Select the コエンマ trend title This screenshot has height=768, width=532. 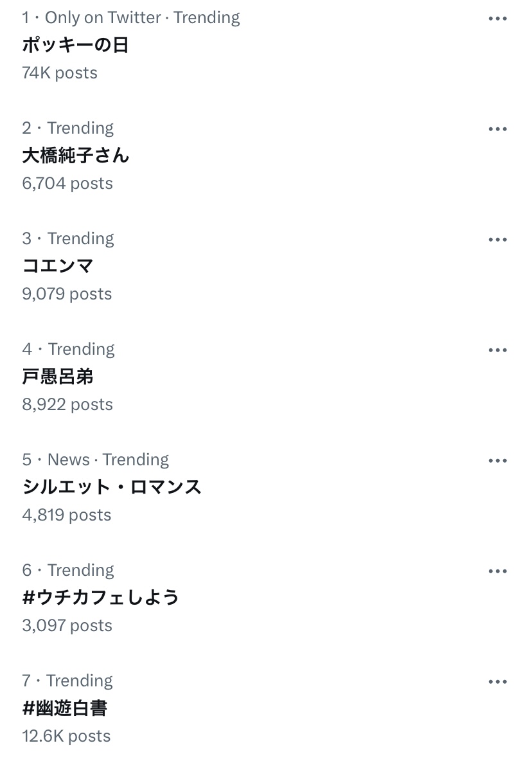58,266
